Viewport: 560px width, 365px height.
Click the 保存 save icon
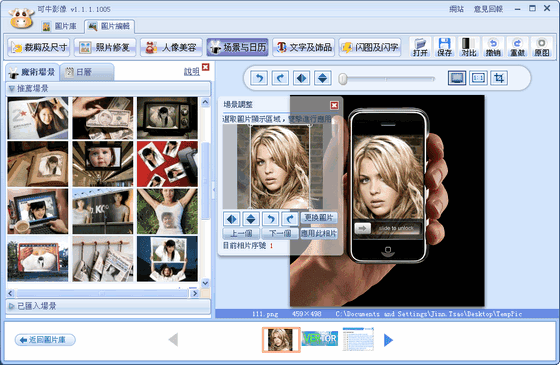tap(445, 47)
